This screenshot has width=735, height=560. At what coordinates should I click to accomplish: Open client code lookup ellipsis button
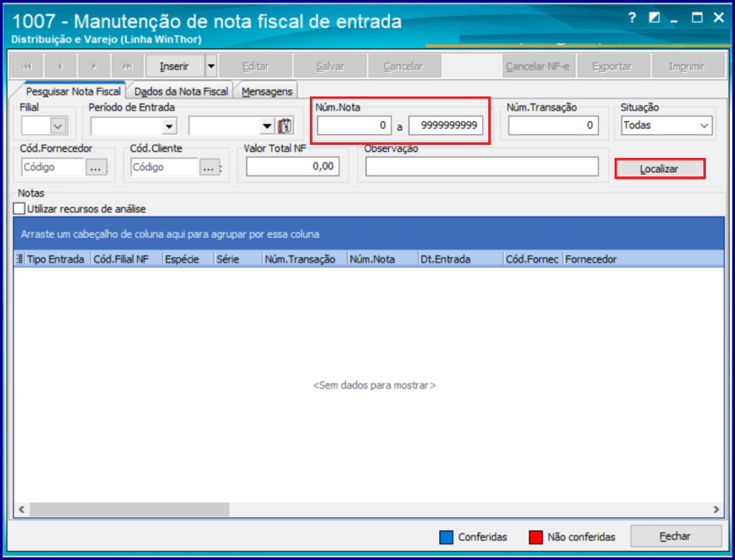tap(209, 168)
